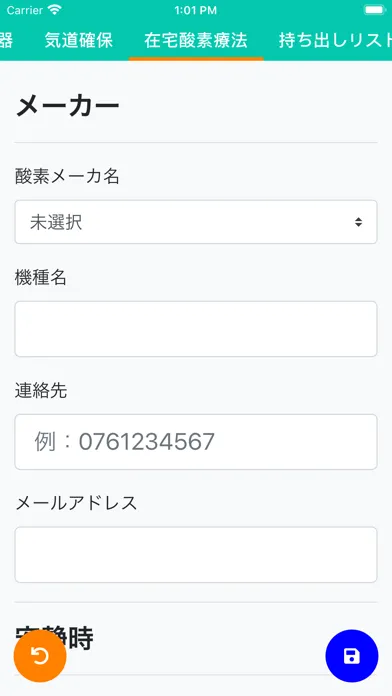392x696 pixels.
Task: Tap the Wi-Fi icon in status bar
Action: (x=55, y=10)
